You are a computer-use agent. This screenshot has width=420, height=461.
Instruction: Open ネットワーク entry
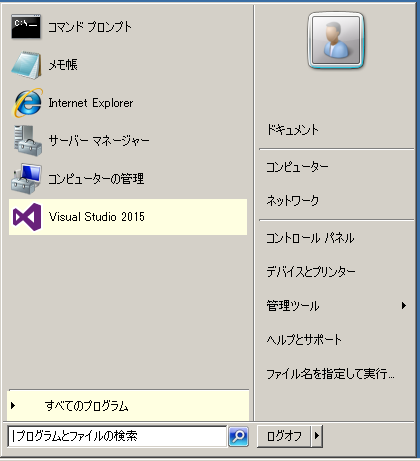click(293, 201)
